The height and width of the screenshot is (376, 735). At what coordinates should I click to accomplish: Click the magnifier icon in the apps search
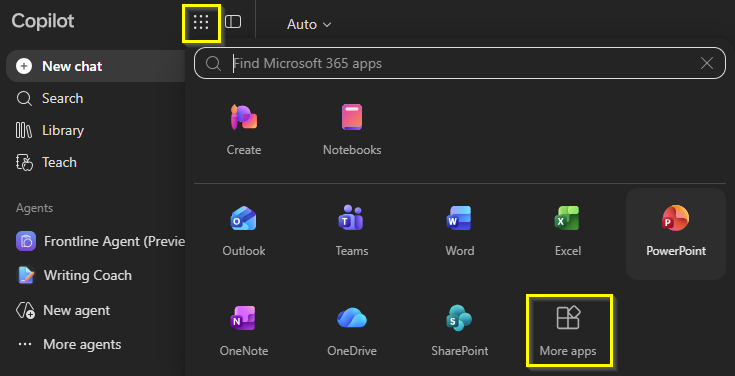(x=213, y=63)
